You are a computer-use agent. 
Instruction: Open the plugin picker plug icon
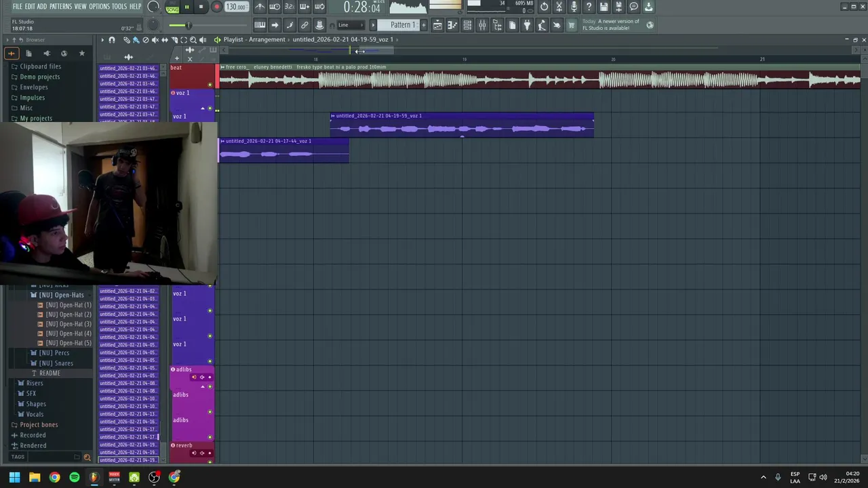527,25
